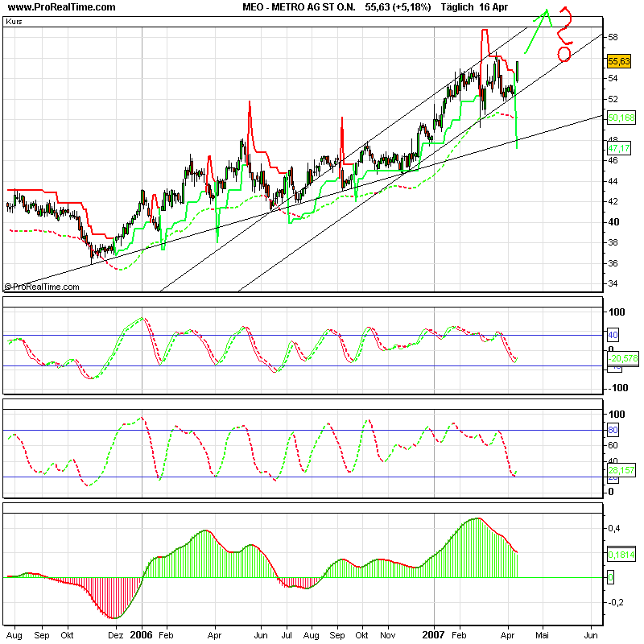Click the 0,4 histogram scale label
The image size is (644, 644).
tap(614, 528)
